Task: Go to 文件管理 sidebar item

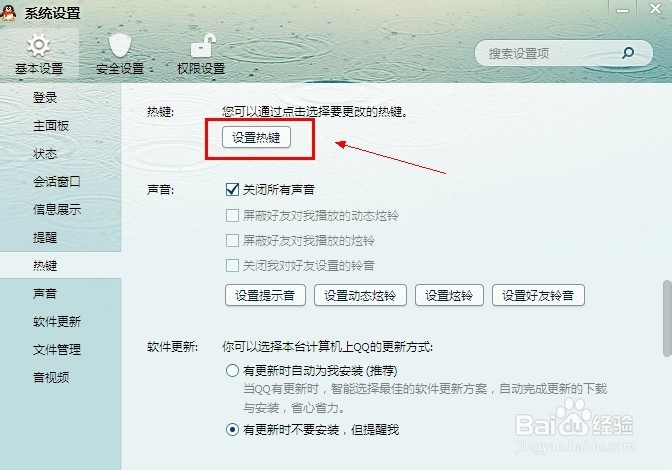Action: 57,350
